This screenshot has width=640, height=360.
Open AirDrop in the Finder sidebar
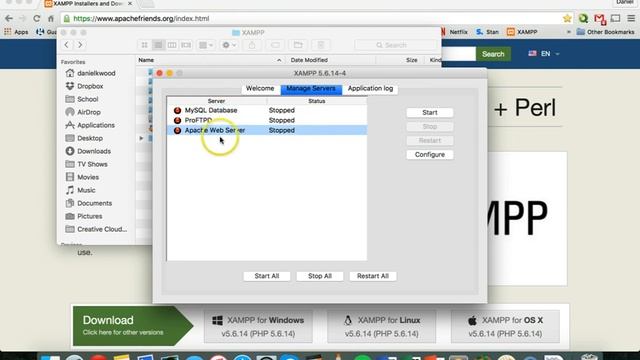(x=89, y=112)
